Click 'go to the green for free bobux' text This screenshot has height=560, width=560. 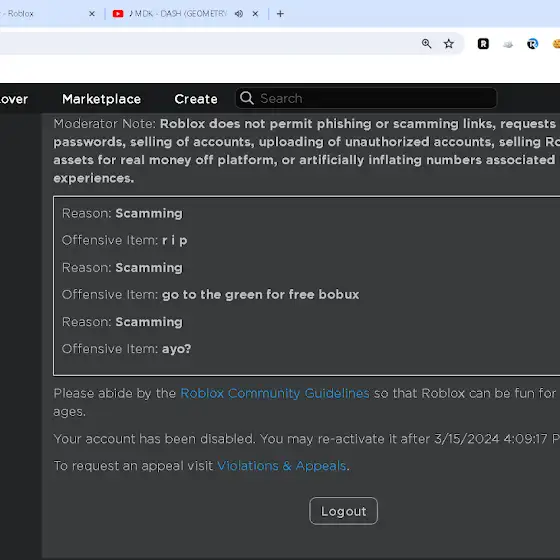coord(260,295)
